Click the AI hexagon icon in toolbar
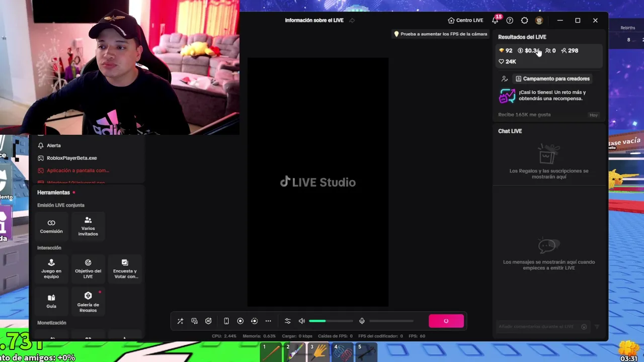 [208, 321]
